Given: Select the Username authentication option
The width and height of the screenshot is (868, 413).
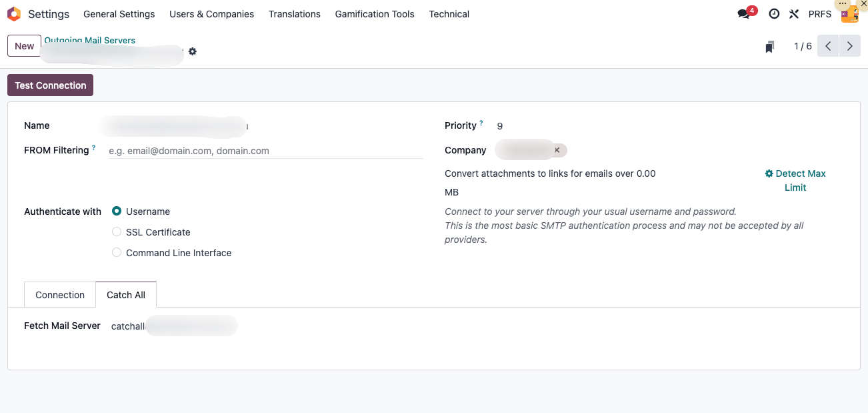Looking at the screenshot, I should pos(117,212).
